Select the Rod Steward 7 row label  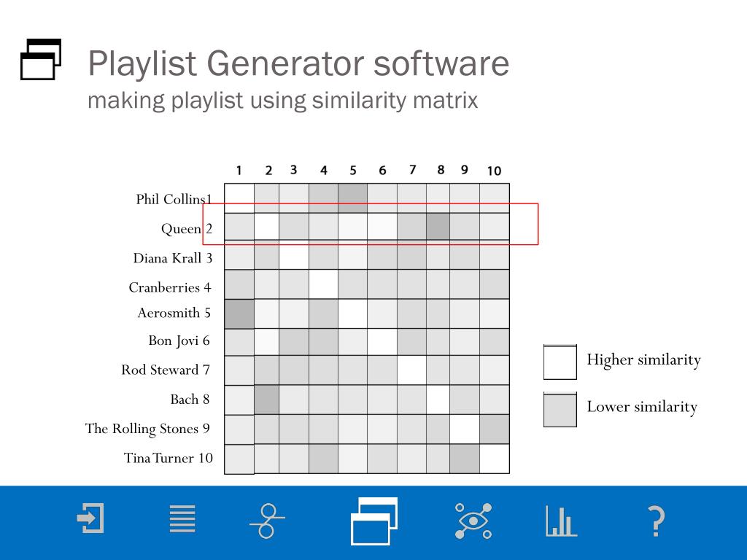[166, 370]
